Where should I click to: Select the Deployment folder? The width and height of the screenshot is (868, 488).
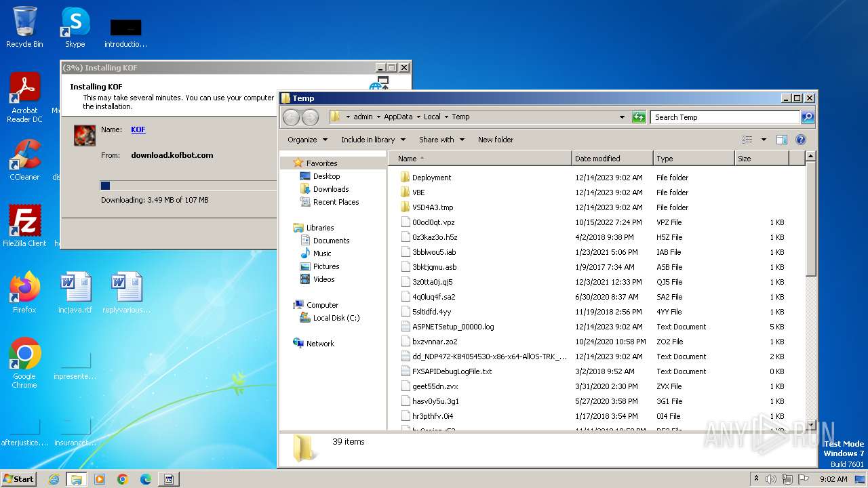[431, 178]
